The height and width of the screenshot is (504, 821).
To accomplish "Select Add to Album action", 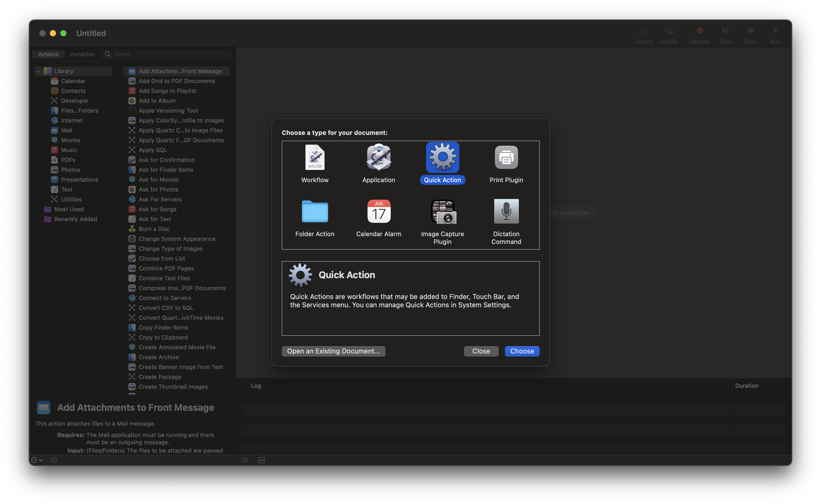I will point(157,101).
